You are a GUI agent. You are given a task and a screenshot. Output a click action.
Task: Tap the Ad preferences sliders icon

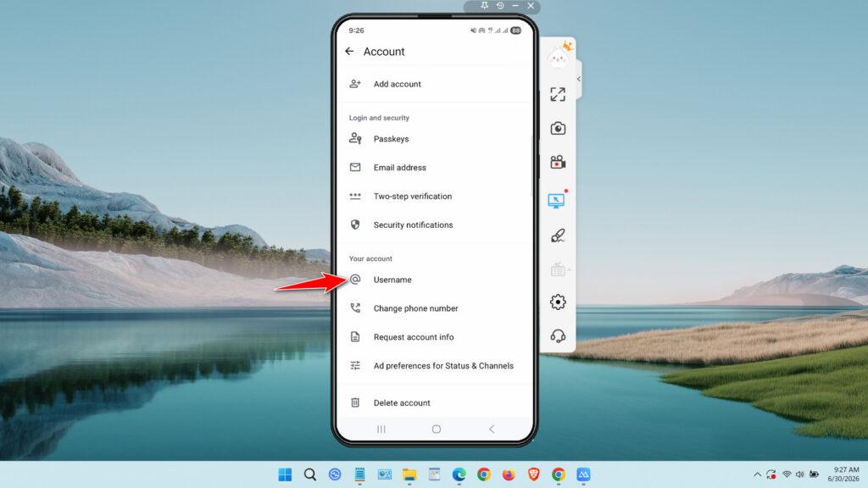pos(355,365)
